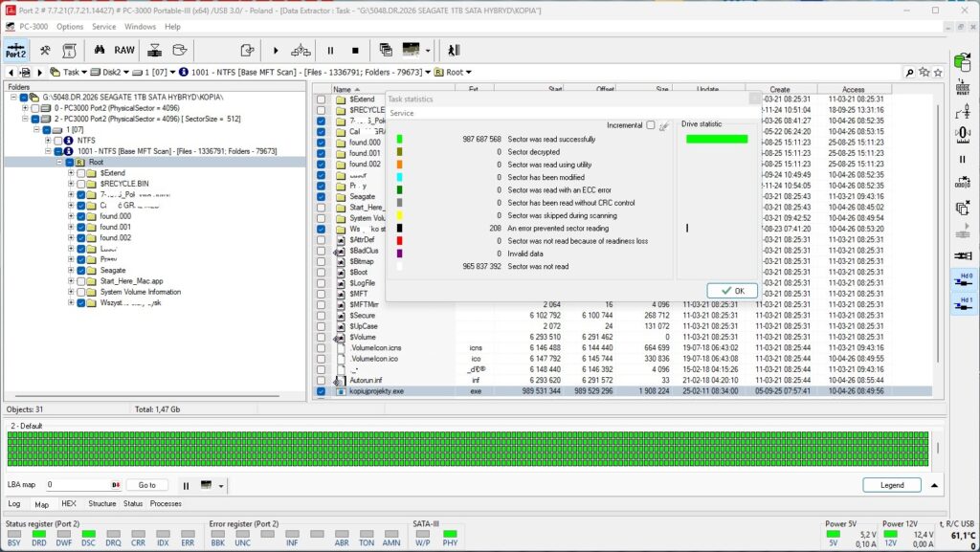
Task: Click the Go to button
Action: tap(146, 485)
